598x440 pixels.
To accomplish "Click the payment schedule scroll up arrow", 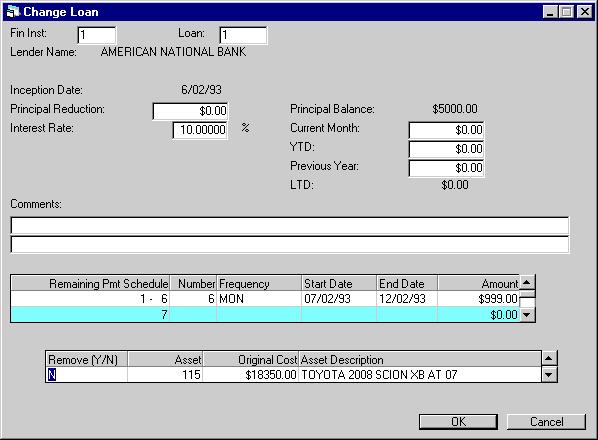I will click(527, 283).
